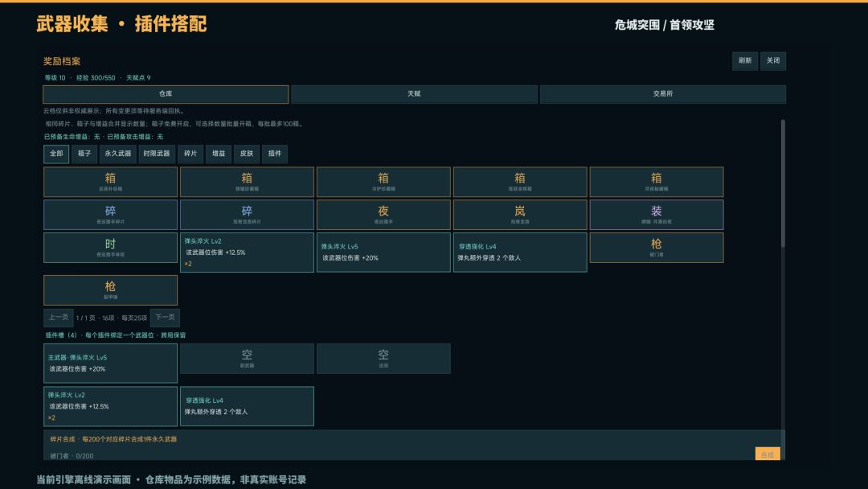Open the green 时 time-limited weapon card
This screenshot has width=868, height=489.
[110, 247]
